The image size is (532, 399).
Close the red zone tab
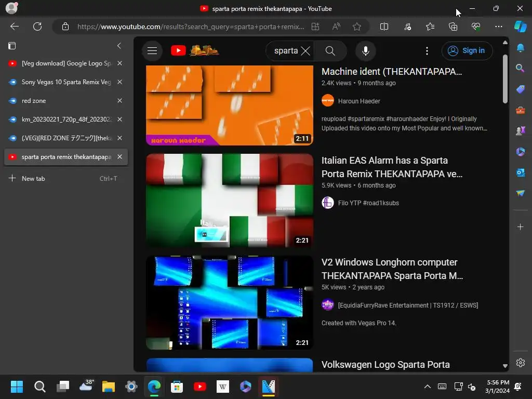pyautogui.click(x=119, y=101)
